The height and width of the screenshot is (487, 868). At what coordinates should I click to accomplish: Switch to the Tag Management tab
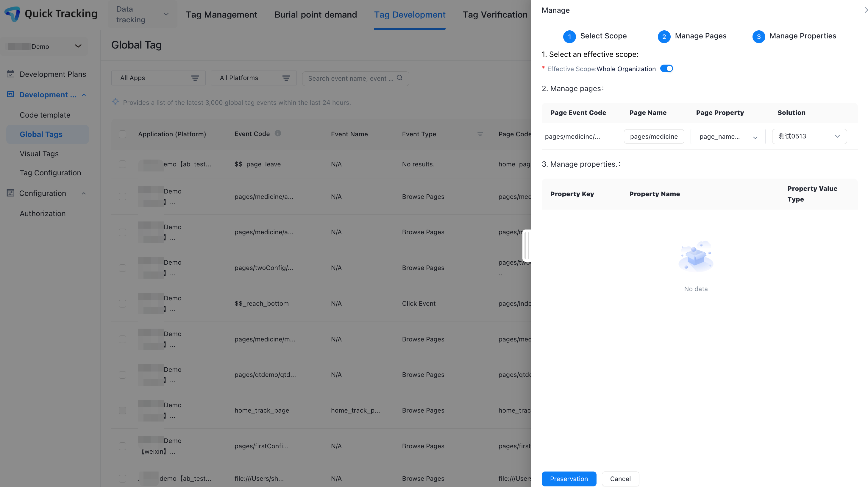click(221, 15)
